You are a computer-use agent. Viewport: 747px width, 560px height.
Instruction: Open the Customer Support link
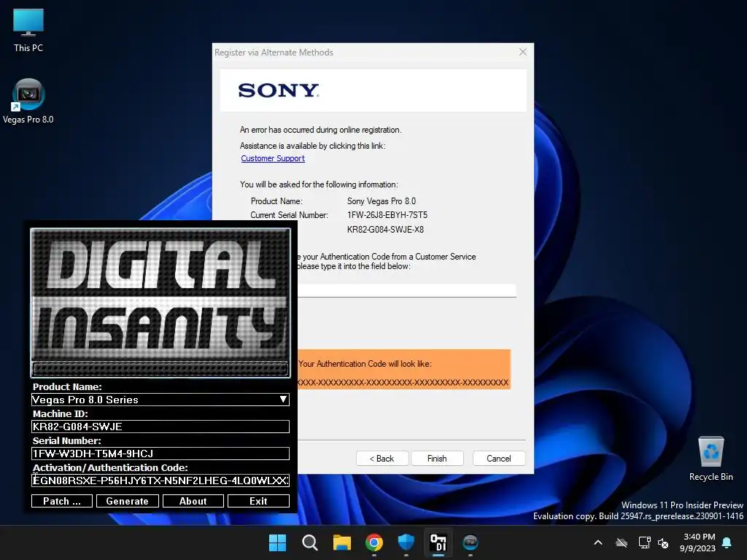click(x=273, y=158)
